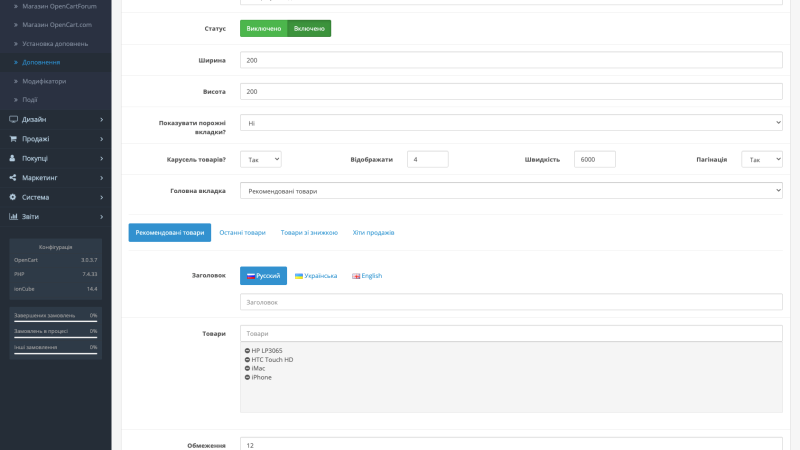Open the Показувати порожні вкладки dropdown

click(x=511, y=123)
